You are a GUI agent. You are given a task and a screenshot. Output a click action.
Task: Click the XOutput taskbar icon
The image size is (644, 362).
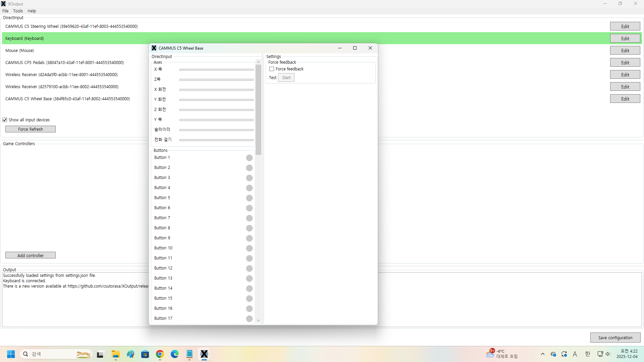(204, 354)
